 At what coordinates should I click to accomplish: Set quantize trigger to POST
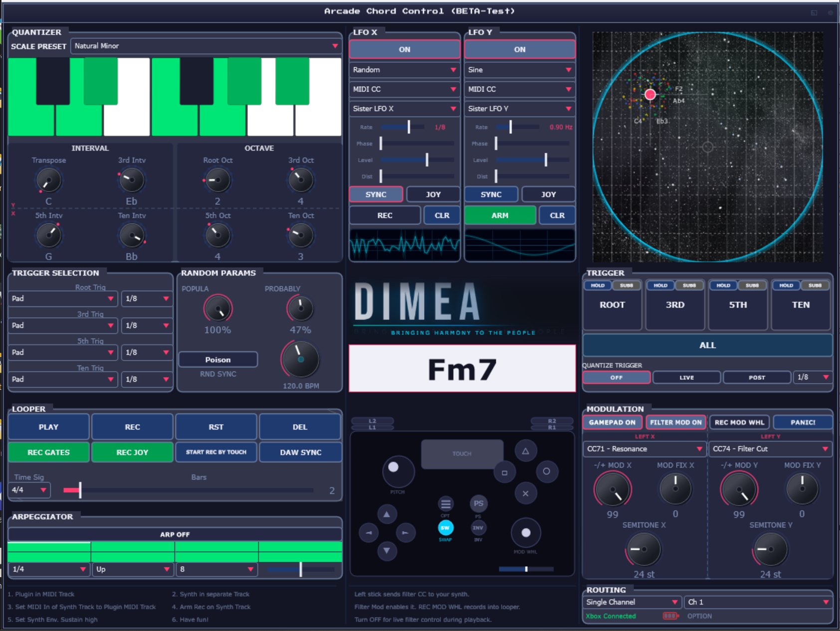point(757,378)
